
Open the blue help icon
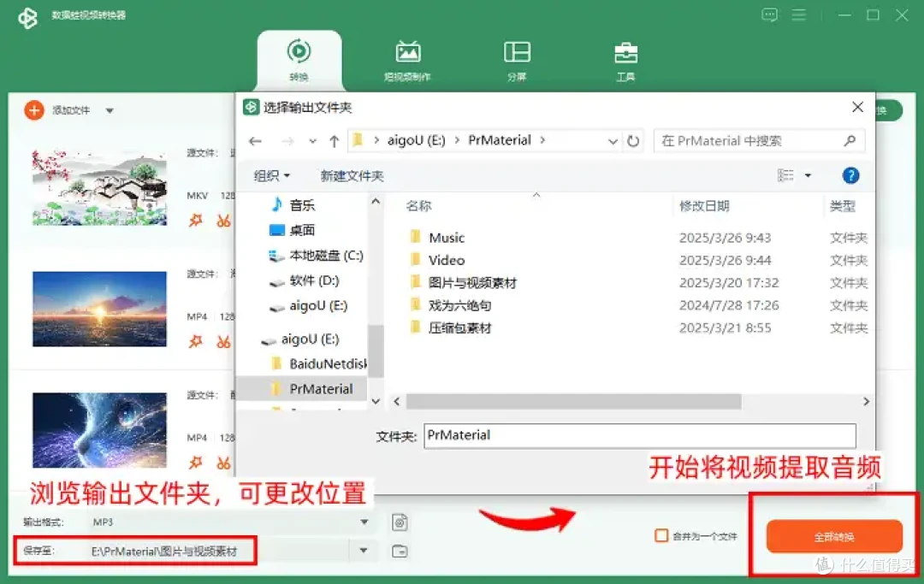click(850, 175)
